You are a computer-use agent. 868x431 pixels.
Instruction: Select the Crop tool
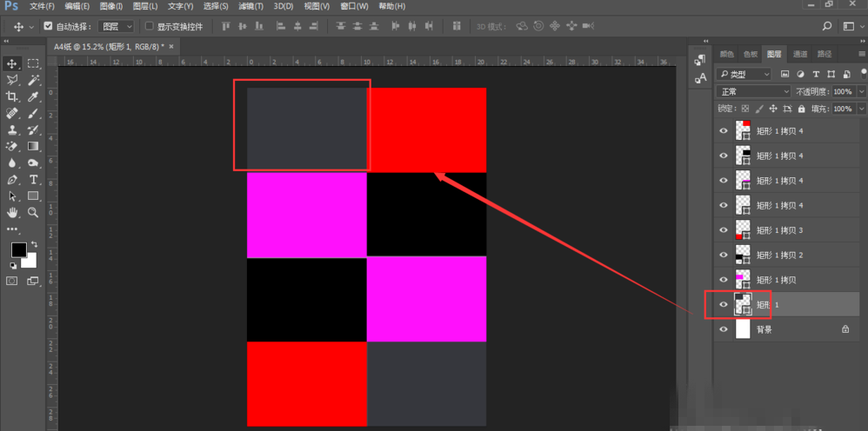(x=12, y=96)
